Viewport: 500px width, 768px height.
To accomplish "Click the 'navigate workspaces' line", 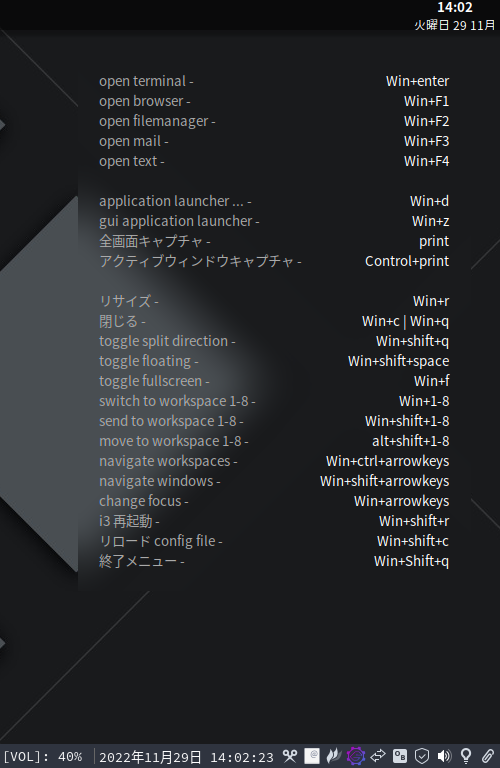I will 168,461.
